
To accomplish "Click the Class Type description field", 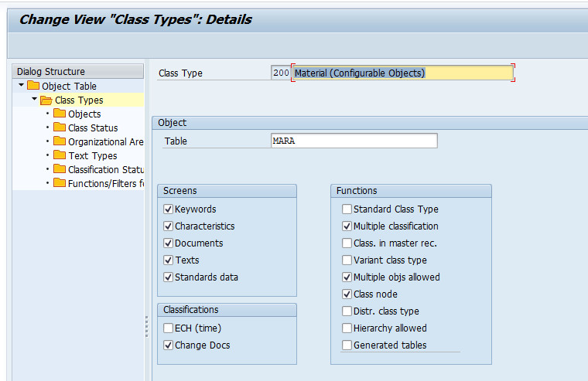I will [402, 73].
